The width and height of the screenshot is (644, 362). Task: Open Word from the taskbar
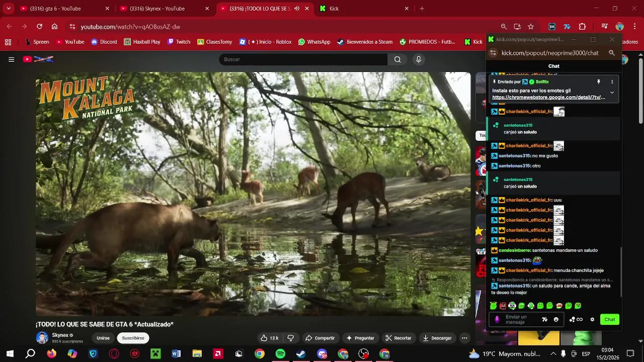click(176, 354)
